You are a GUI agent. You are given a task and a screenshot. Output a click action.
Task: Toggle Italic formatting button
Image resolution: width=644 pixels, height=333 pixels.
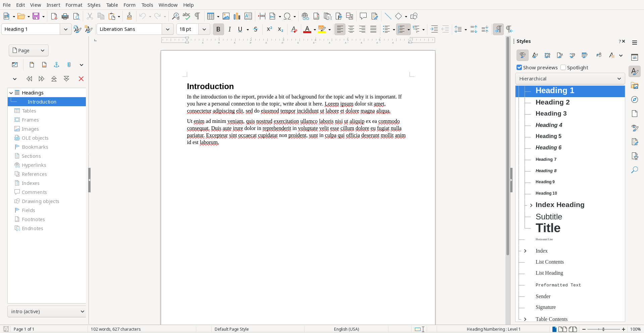tap(229, 29)
